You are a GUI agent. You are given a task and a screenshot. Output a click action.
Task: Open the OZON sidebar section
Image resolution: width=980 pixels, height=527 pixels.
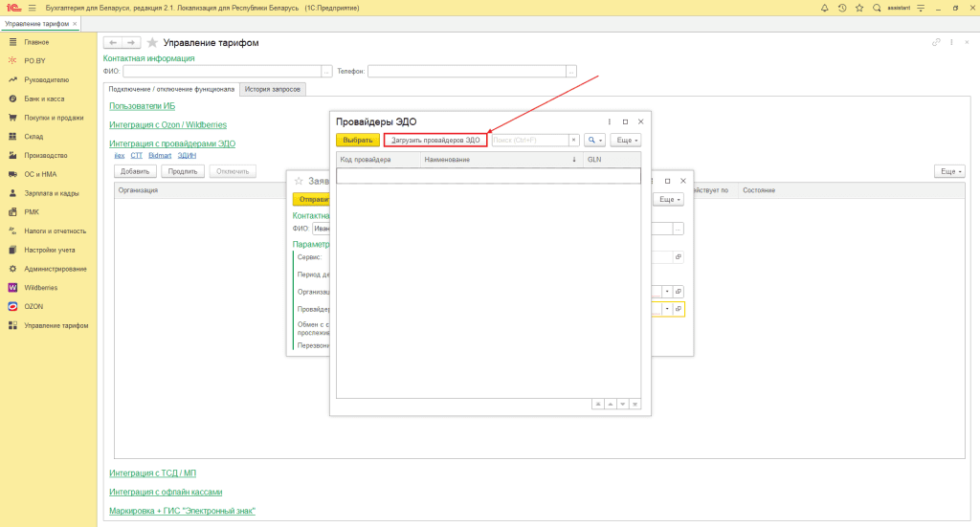click(x=34, y=306)
